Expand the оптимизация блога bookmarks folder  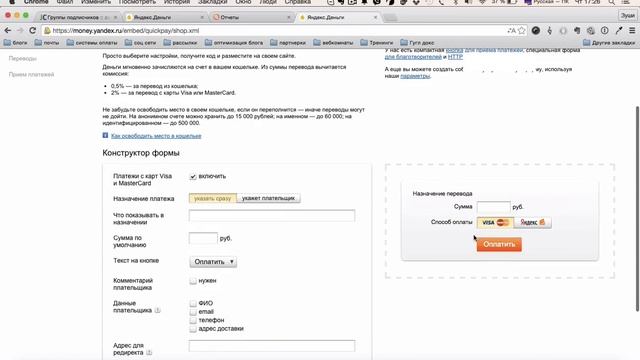pyautogui.click(x=234, y=42)
